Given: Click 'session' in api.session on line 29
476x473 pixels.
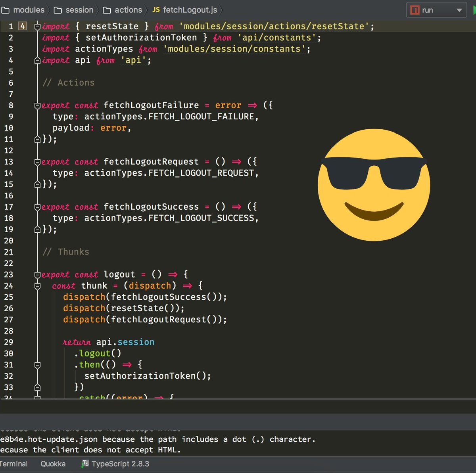Looking at the screenshot, I should click(x=136, y=342).
